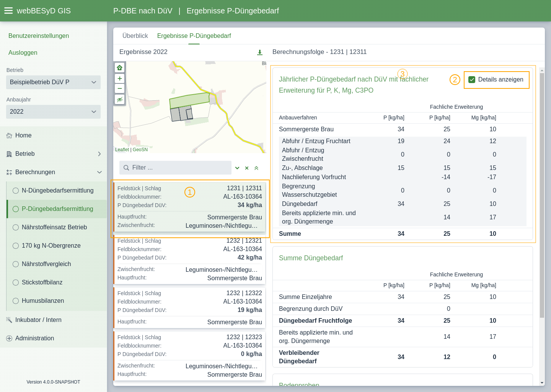Click the Administration plus-circle icon
The width and height of the screenshot is (551, 392).
click(9, 338)
